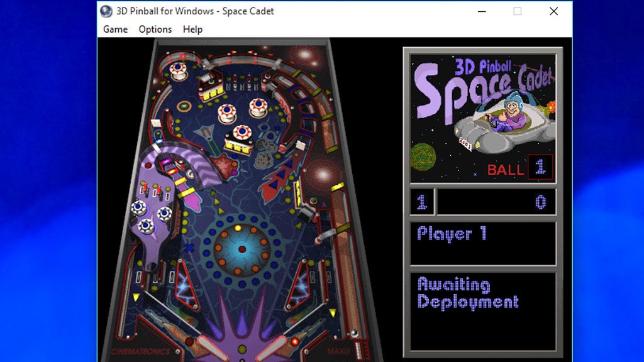This screenshot has width=644, height=362.
Task: Click the score value 0
Action: coord(540,202)
